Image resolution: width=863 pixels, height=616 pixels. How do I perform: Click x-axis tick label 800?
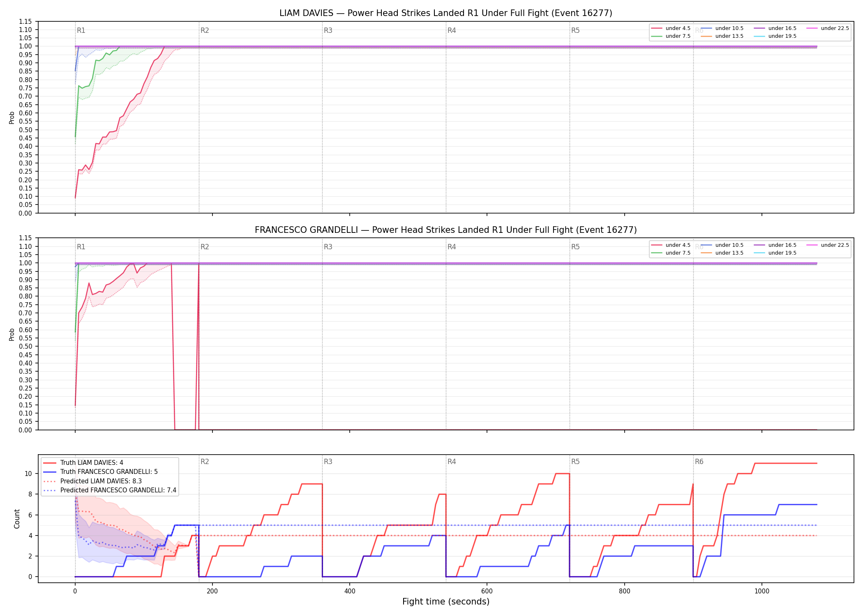624,591
